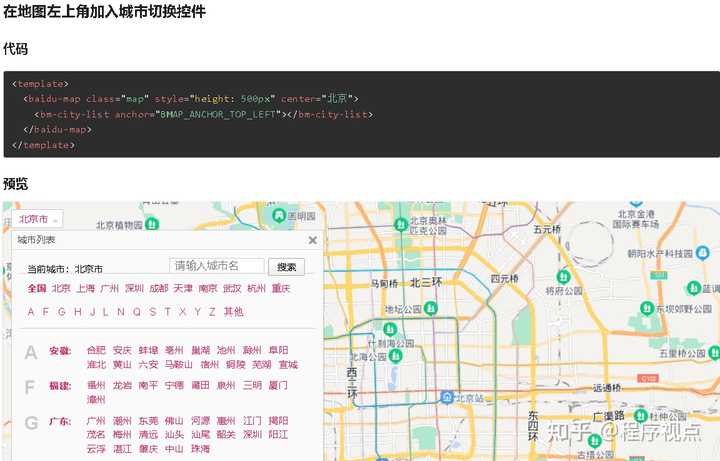720x461 pixels.
Task: Switch map to 东莞
Action: point(148,421)
